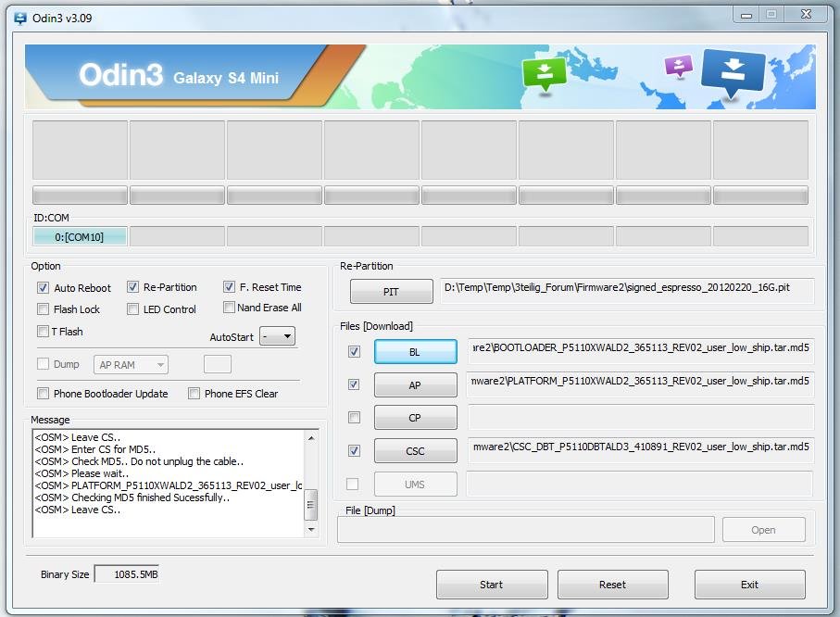
Task: Enable the CP file checkbox
Action: click(354, 417)
